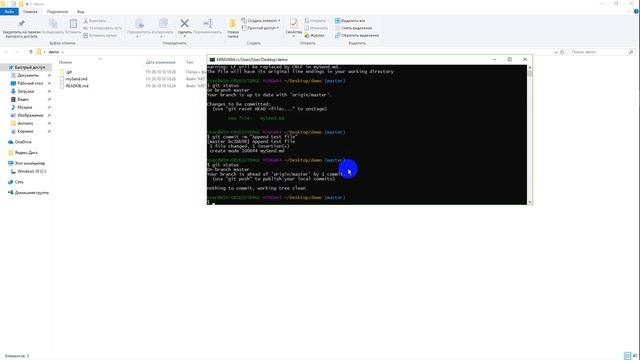This screenshot has width=640, height=360.
Task: Go forward with Explorer forward arrow
Action: pos(16,52)
